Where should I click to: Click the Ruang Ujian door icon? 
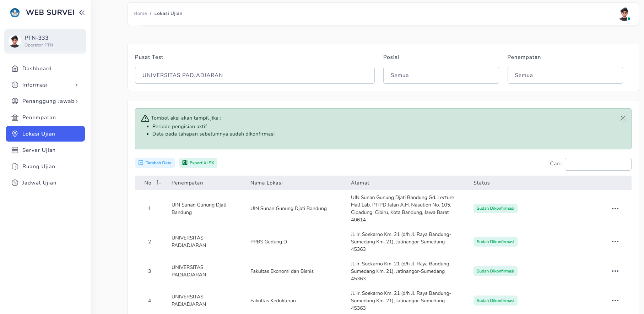pyautogui.click(x=15, y=166)
